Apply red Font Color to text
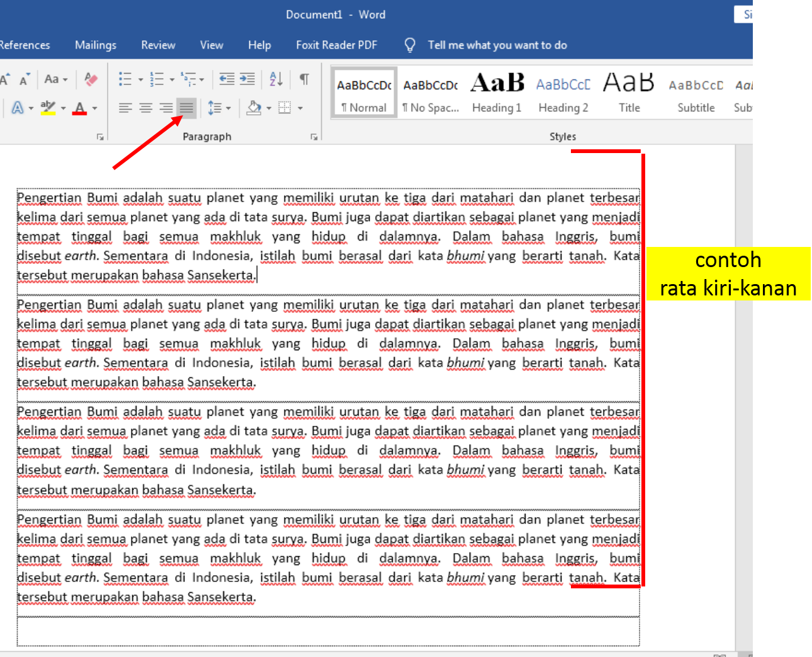 pyautogui.click(x=78, y=108)
